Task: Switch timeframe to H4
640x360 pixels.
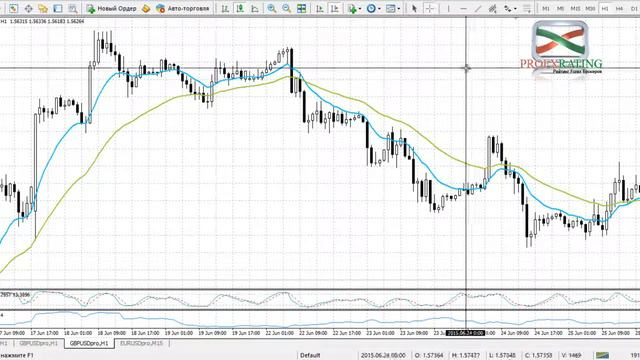Action: (620, 8)
